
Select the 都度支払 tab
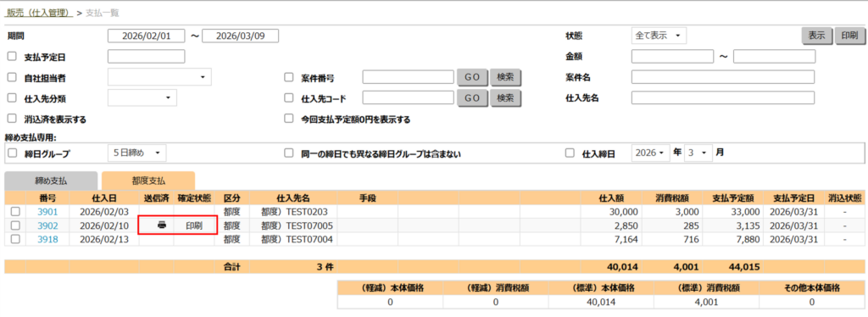148,181
